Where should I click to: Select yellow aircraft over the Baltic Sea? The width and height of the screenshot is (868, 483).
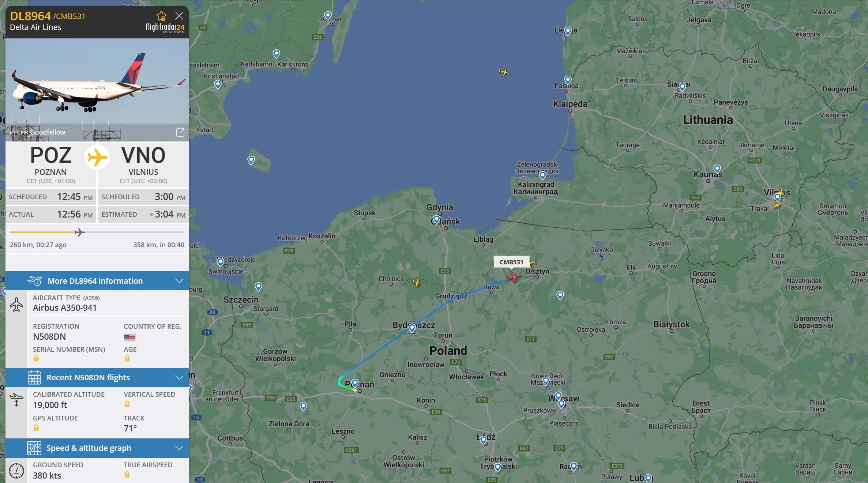pos(504,72)
